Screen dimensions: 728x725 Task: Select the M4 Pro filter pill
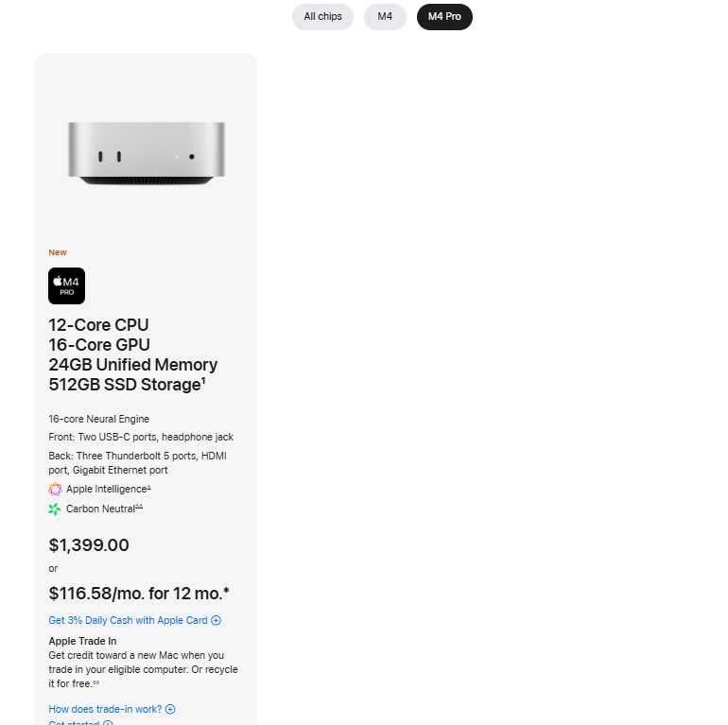(444, 17)
